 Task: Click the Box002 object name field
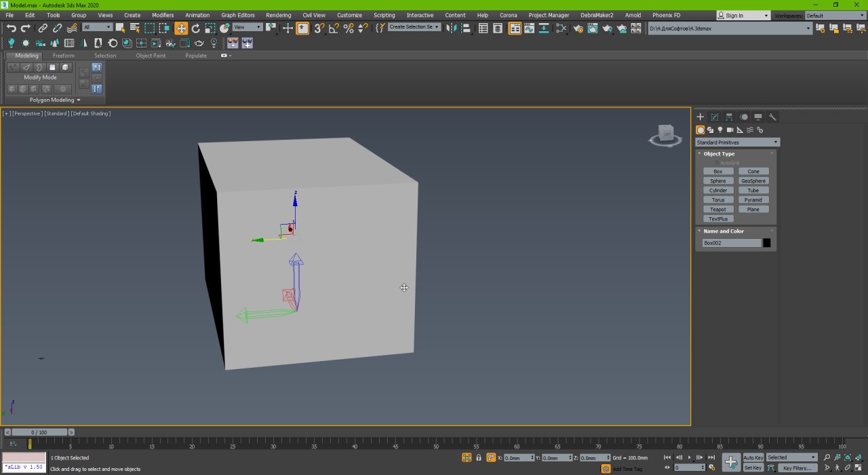point(732,243)
